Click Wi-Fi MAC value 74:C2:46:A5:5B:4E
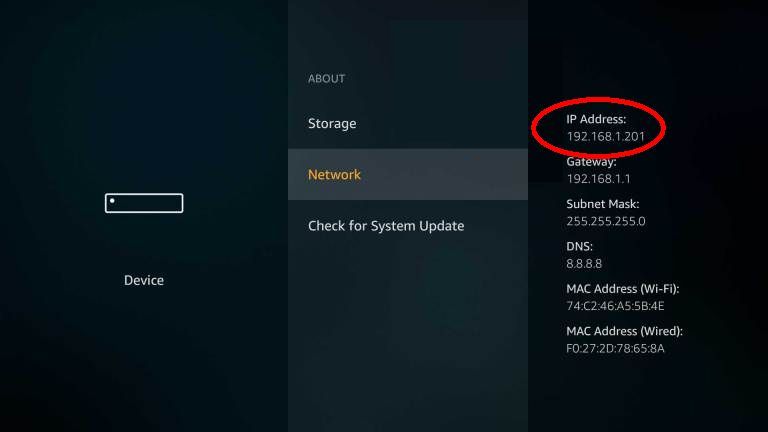This screenshot has width=768, height=432. pos(615,306)
